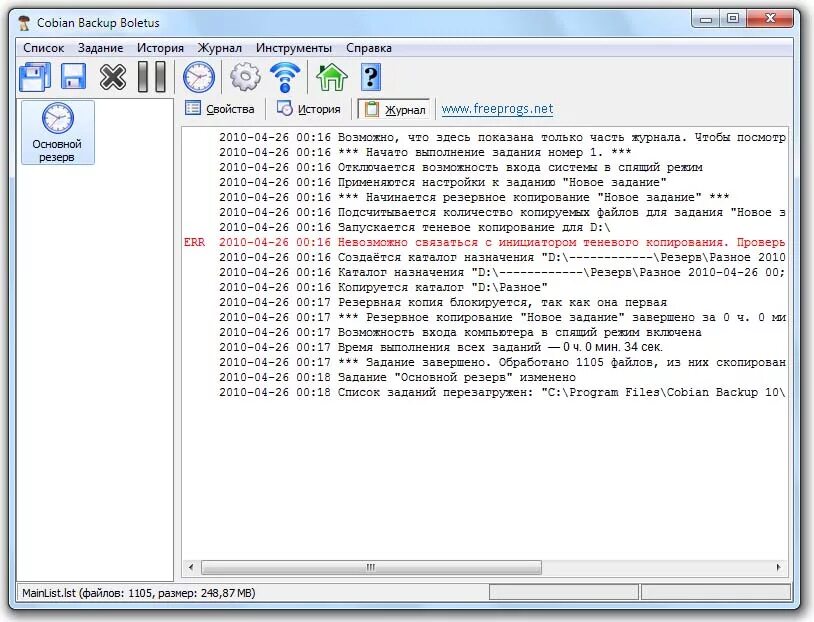The height and width of the screenshot is (622, 814).
Task: Click log line "Задание Основной резерв изменено"
Action: tap(397, 377)
